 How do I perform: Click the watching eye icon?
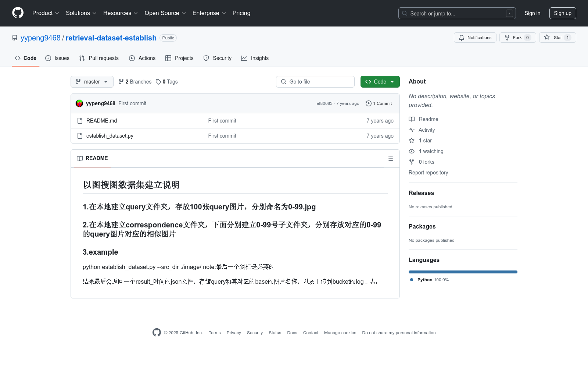411,151
